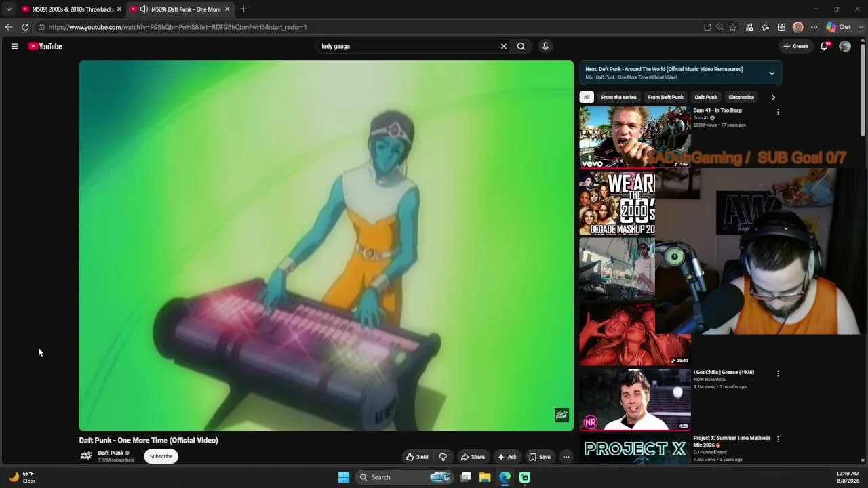Select the 'Daft Punk' filter chip
This screenshot has width=868, height=488.
pos(706,97)
